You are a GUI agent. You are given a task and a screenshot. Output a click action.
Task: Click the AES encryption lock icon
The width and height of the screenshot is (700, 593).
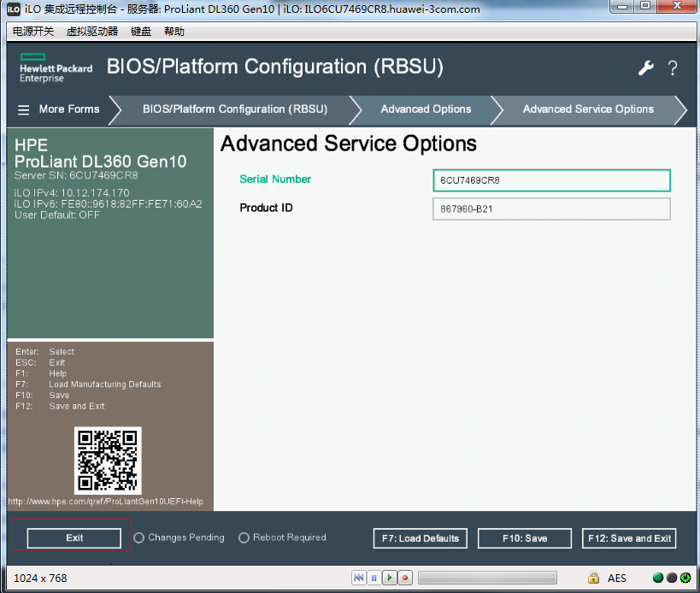click(x=593, y=578)
